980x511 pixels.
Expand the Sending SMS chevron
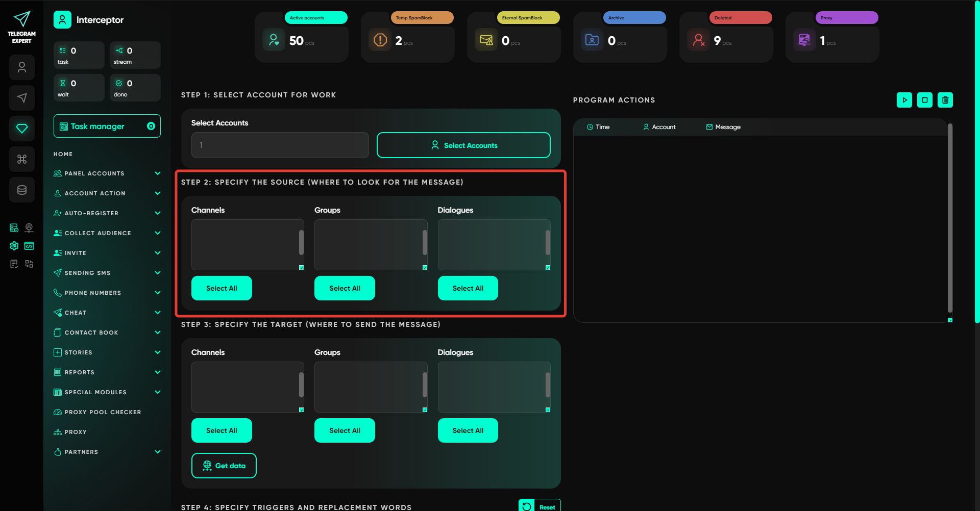[158, 273]
